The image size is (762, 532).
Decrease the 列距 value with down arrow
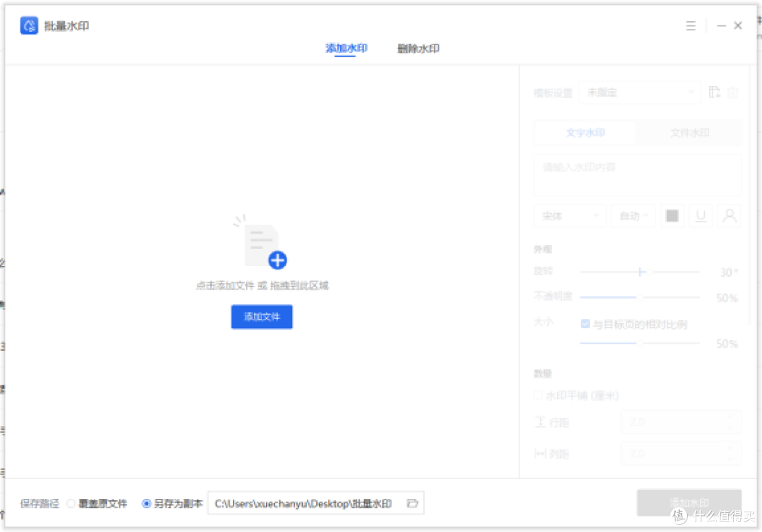pyautogui.click(x=730, y=459)
